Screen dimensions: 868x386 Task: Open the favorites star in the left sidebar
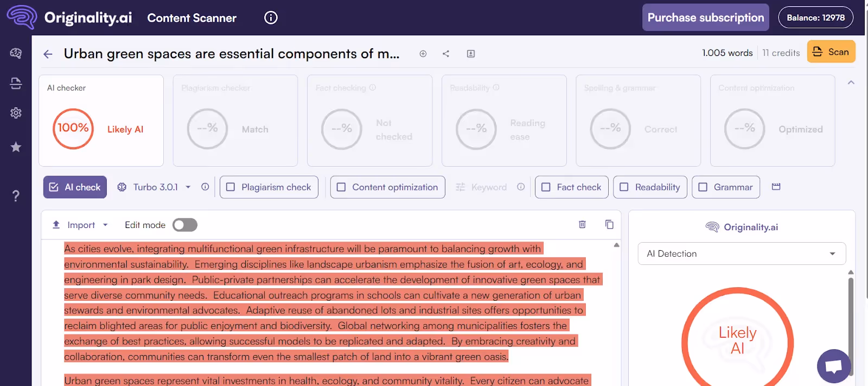point(16,147)
